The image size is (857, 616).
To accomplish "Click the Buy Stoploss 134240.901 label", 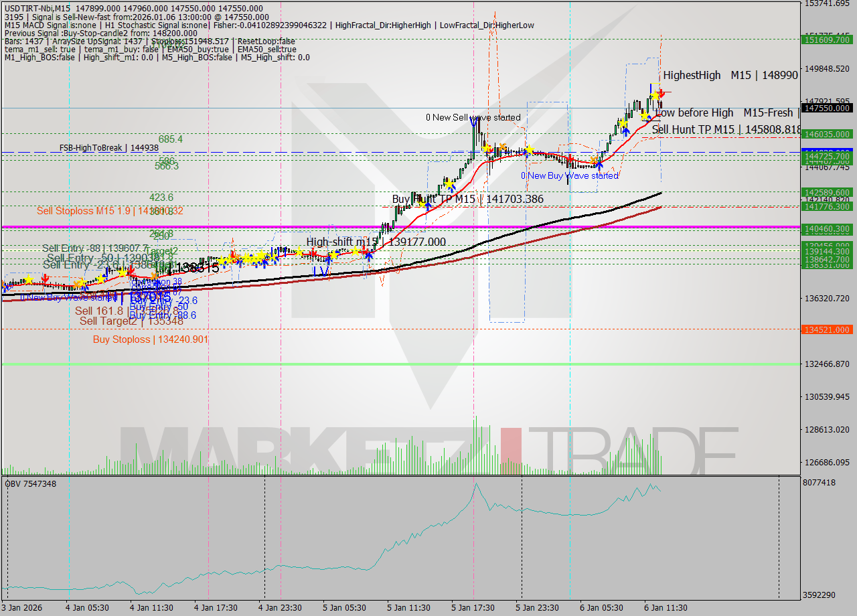I will 149,339.
